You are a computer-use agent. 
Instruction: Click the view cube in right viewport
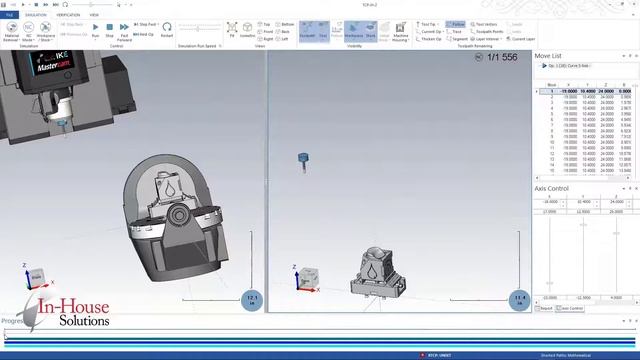point(308,278)
